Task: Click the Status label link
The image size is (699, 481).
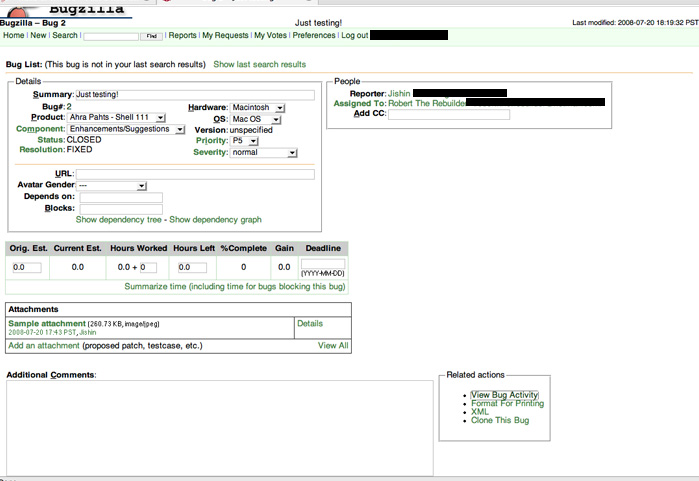Action: [x=51, y=140]
